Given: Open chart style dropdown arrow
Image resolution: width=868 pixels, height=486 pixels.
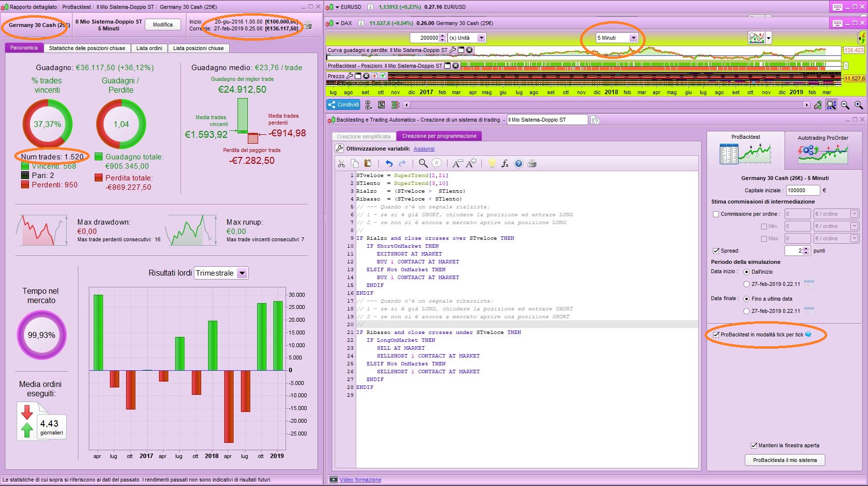Looking at the screenshot, I should (768, 38).
